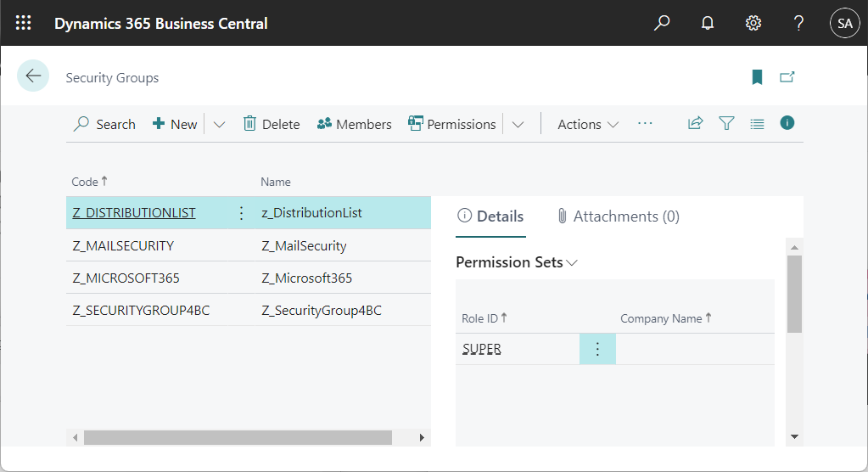
Task: Switch list layout view icon
Action: point(757,123)
